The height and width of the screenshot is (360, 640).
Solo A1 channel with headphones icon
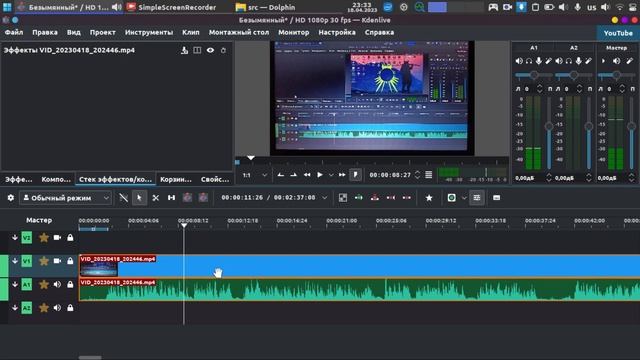pyautogui.click(x=529, y=61)
